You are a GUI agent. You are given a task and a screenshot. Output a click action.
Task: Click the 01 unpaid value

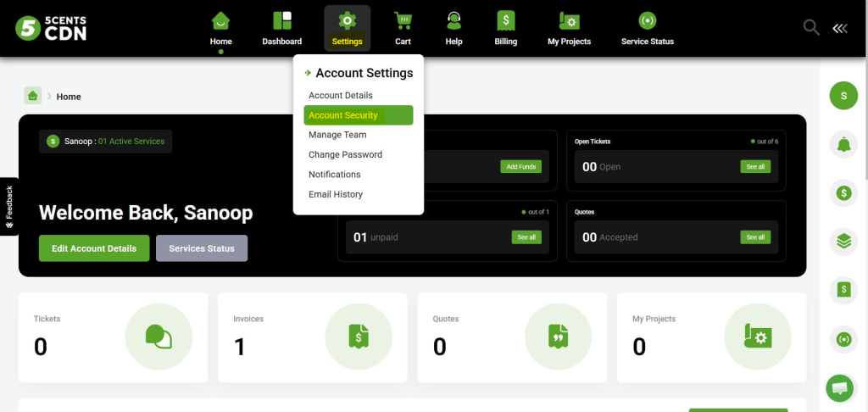376,237
